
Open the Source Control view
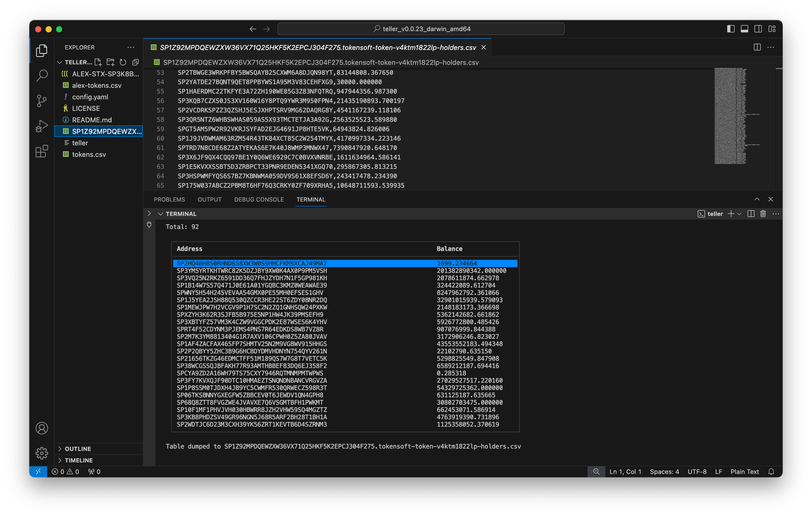point(42,100)
